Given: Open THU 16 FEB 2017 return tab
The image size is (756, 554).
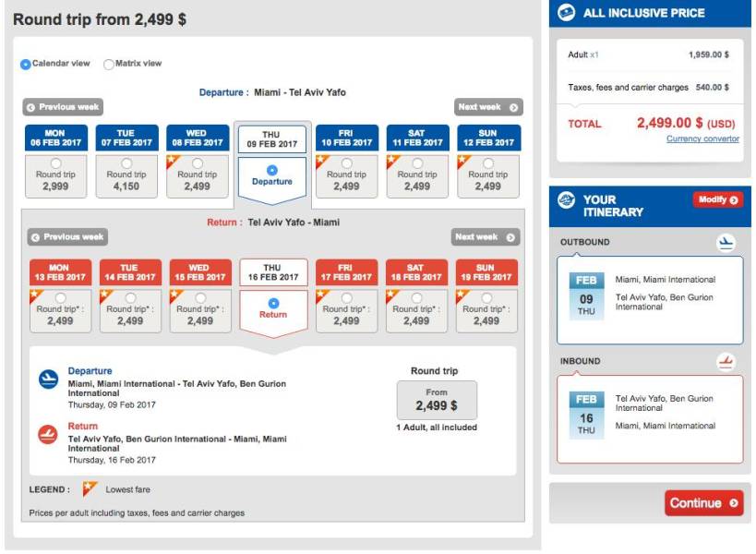Looking at the screenshot, I should pyautogui.click(x=273, y=272).
